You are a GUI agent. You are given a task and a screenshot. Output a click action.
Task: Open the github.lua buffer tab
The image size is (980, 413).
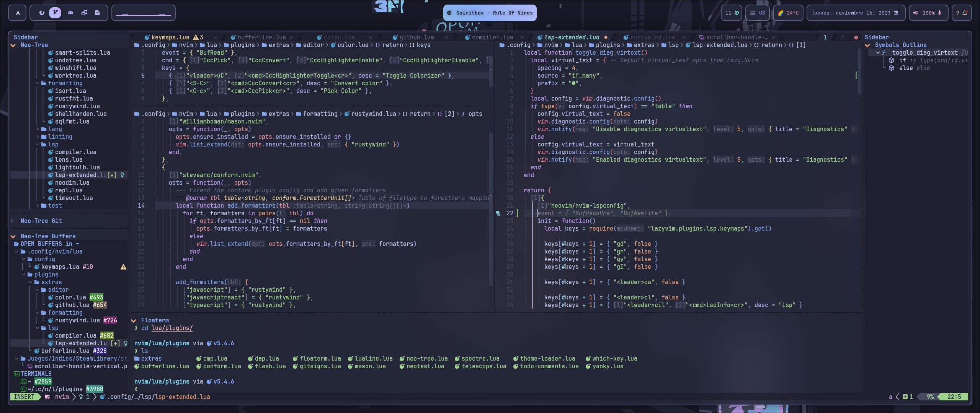(x=416, y=37)
